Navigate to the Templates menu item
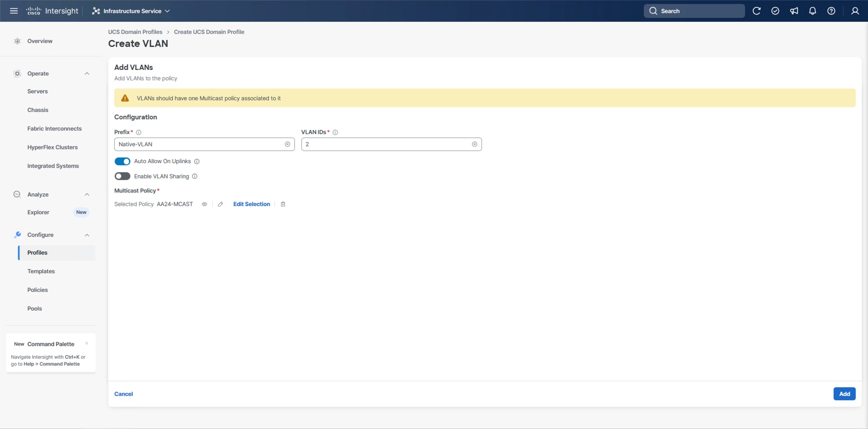Image resolution: width=868 pixels, height=429 pixels. click(x=41, y=271)
